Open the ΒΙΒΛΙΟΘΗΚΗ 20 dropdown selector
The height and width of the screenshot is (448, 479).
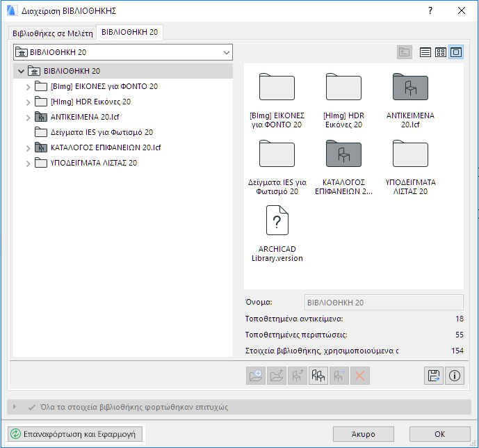coord(123,52)
